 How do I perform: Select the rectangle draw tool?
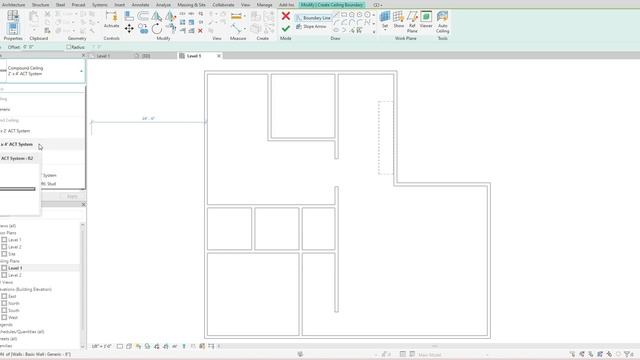coord(344,15)
